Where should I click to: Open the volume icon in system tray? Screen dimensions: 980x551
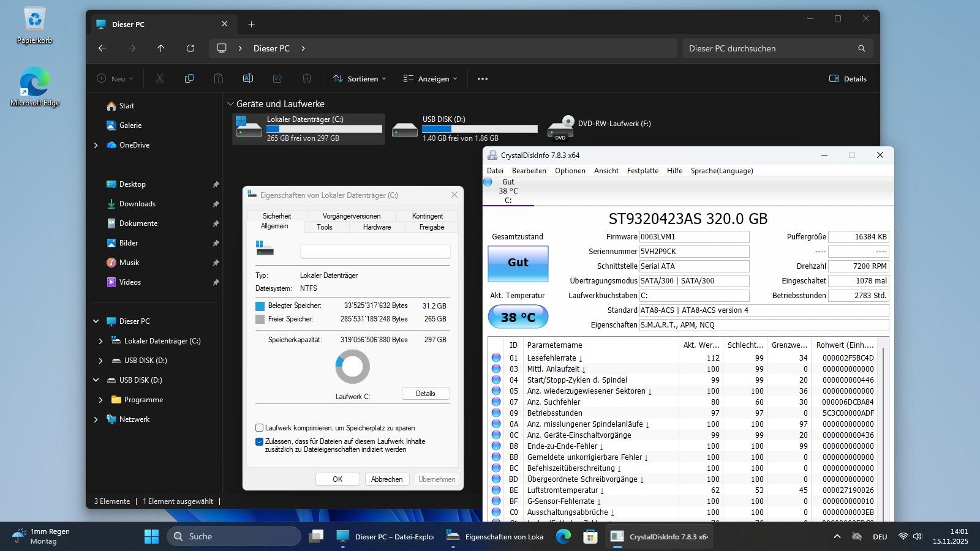pos(918,536)
